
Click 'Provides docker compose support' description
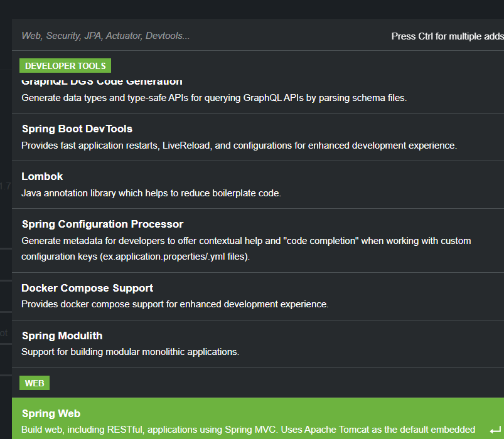tap(175, 304)
